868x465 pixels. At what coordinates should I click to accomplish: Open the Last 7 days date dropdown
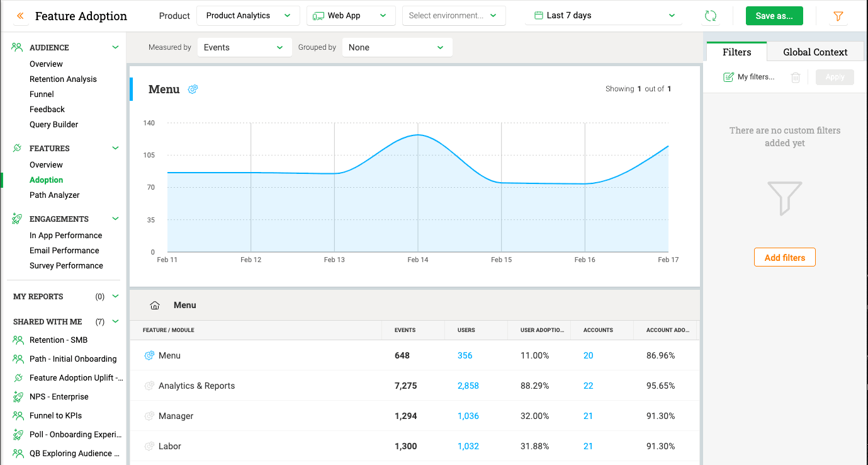click(x=604, y=16)
